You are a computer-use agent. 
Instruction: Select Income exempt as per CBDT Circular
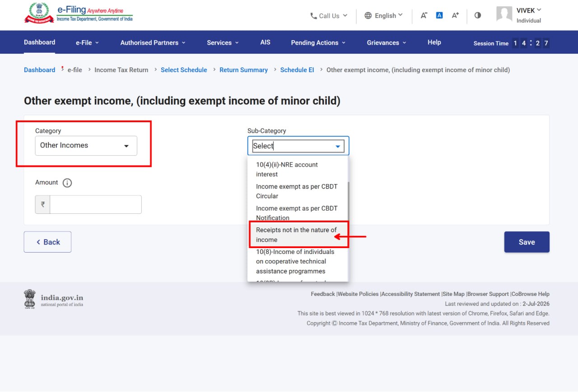(x=297, y=191)
